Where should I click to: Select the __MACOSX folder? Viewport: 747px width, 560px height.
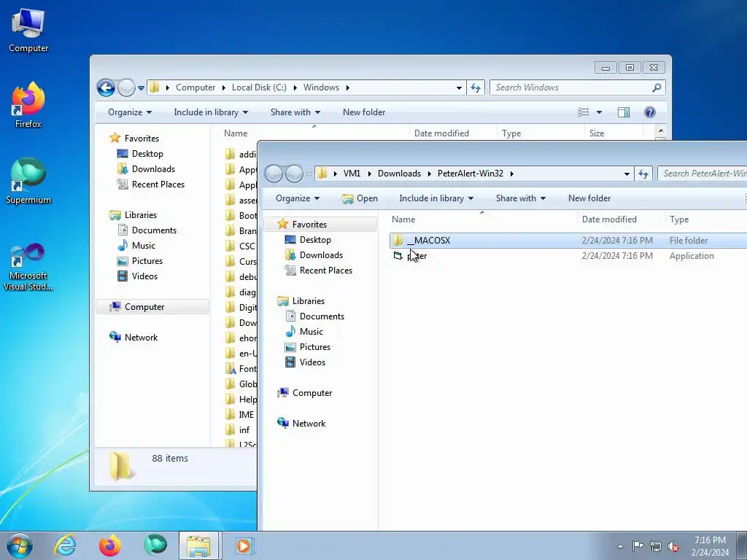click(567, 241)
